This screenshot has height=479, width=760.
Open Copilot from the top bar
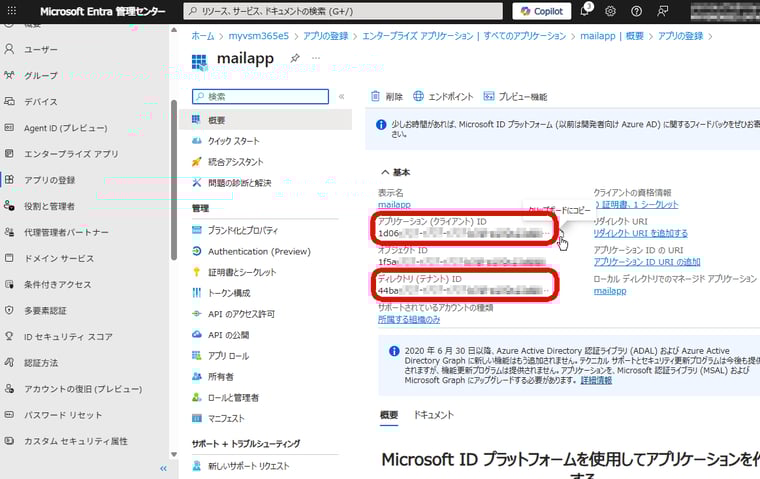542,11
